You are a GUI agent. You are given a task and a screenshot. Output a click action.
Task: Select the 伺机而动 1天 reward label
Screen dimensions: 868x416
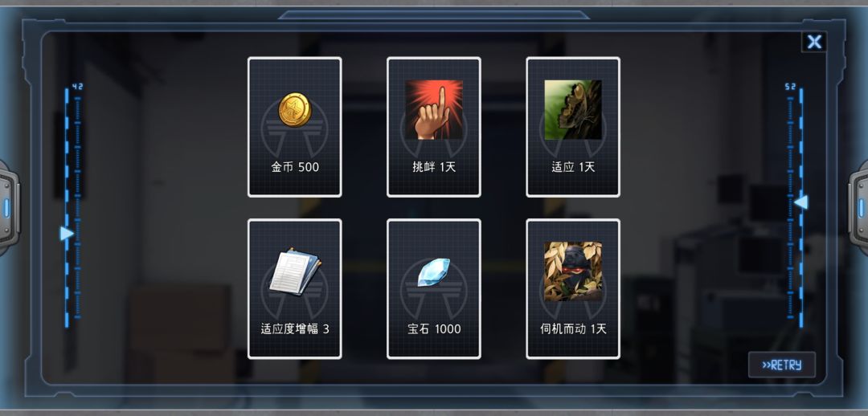pos(573,329)
